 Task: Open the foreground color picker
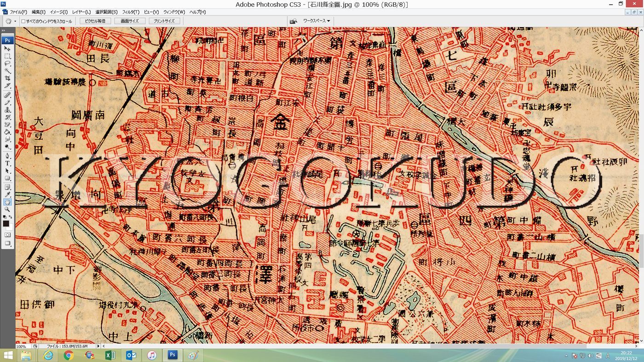pyautogui.click(x=6, y=223)
